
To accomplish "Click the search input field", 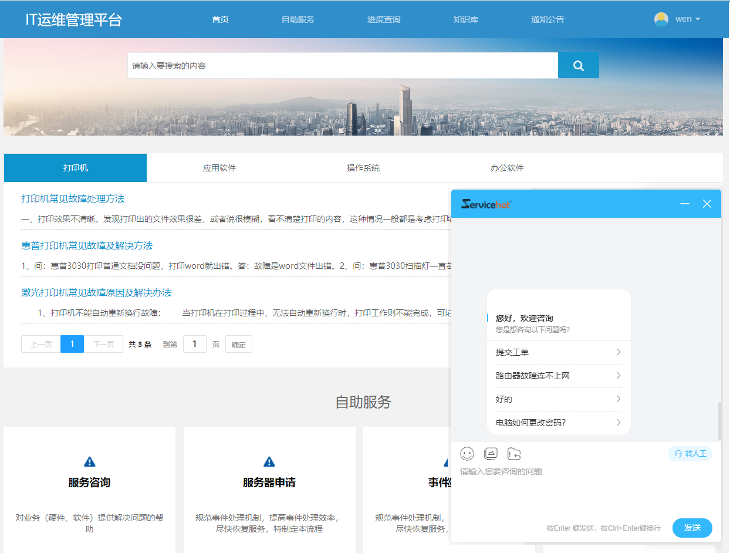I will click(x=343, y=65).
